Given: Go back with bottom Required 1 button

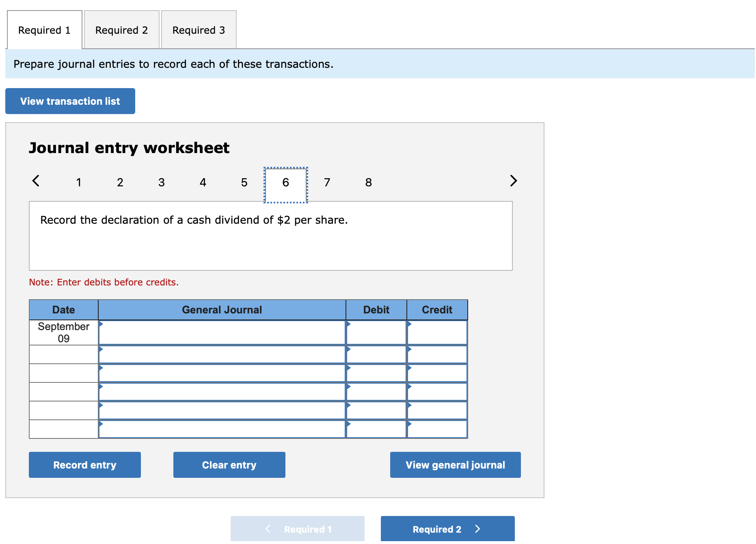Looking at the screenshot, I should 298,529.
